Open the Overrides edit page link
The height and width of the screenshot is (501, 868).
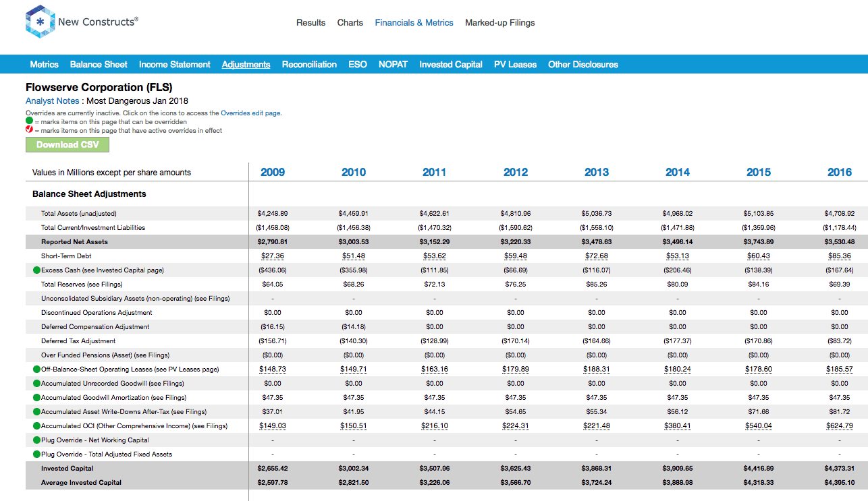tap(250, 113)
